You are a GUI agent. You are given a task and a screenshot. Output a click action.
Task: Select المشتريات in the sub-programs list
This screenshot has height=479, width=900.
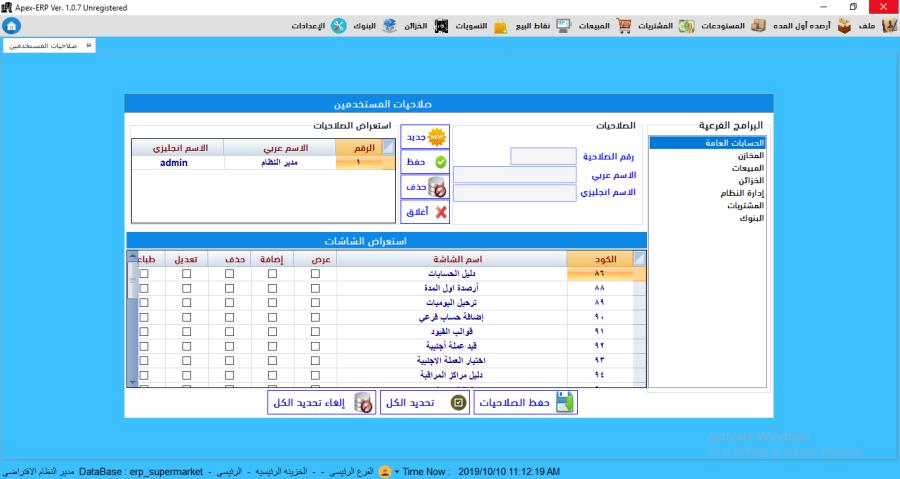click(x=707, y=205)
